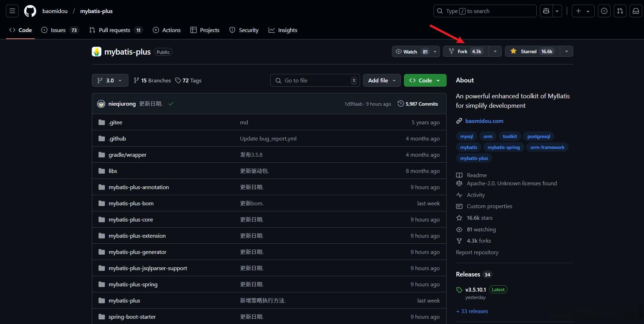Expand the Copilot dropdown arrow in header
The image size is (644, 324).
tap(557, 11)
